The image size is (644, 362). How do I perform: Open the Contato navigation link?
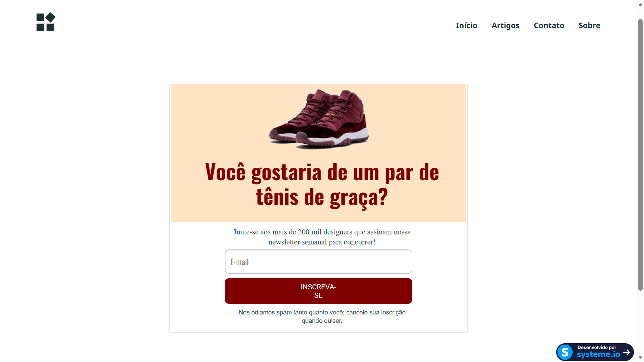pyautogui.click(x=549, y=25)
